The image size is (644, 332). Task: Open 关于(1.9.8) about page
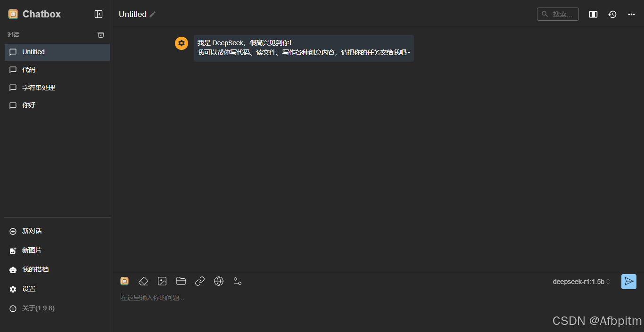(57, 308)
